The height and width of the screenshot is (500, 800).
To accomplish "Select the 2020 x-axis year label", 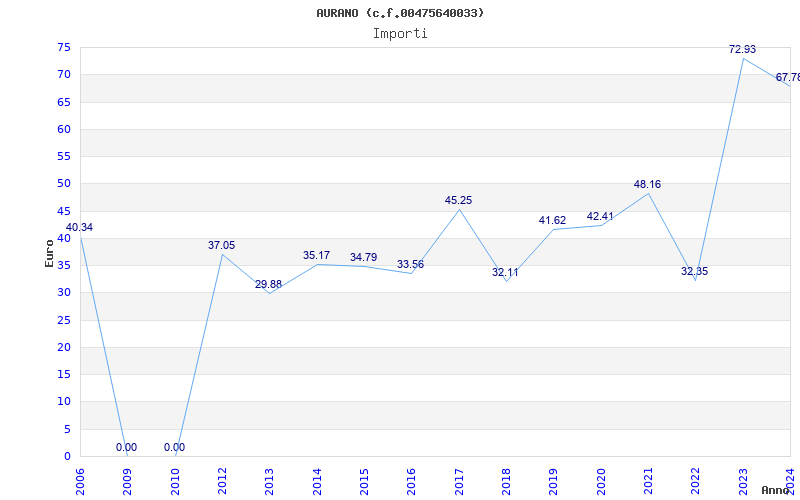I will 601,482.
